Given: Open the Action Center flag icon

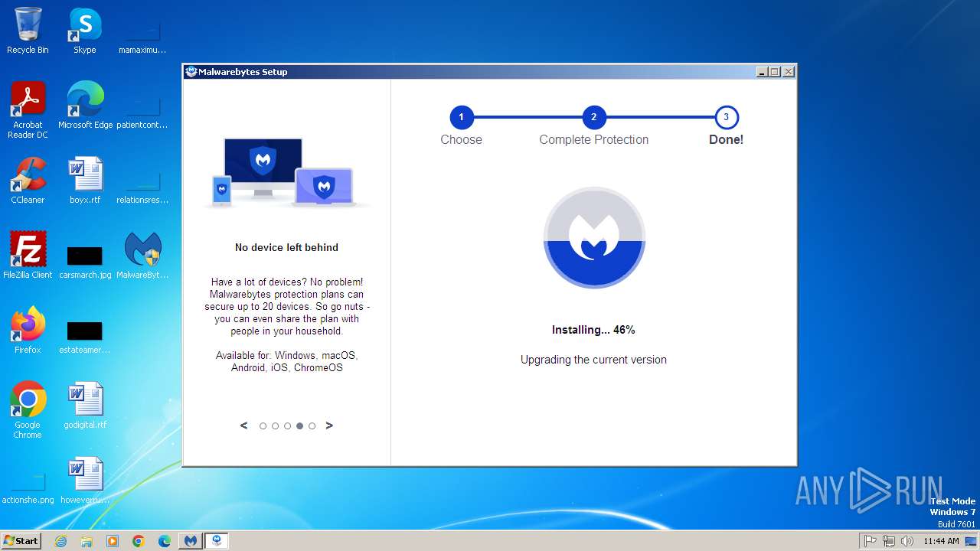Looking at the screenshot, I should [x=870, y=541].
